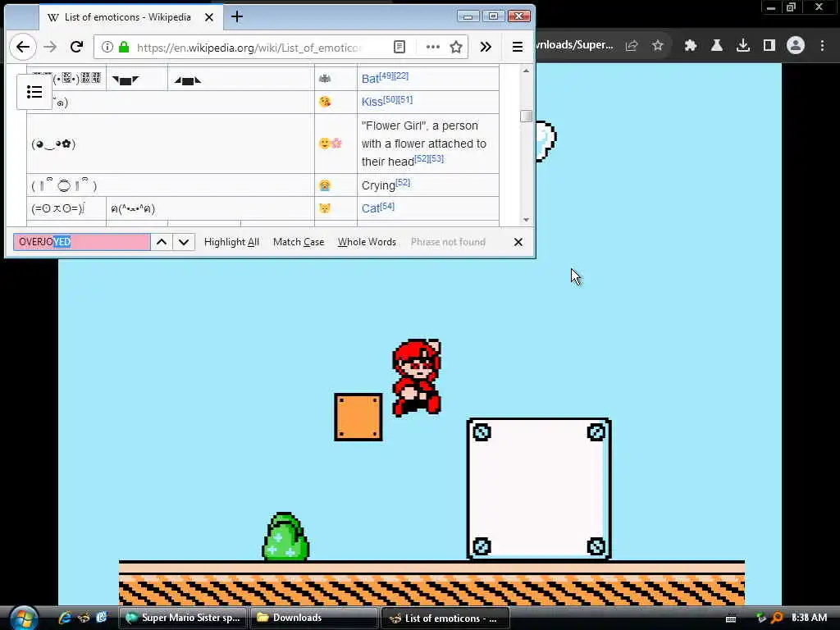Click the crying face emoji cell
Image resolution: width=840 pixels, height=630 pixels.
[x=325, y=185]
